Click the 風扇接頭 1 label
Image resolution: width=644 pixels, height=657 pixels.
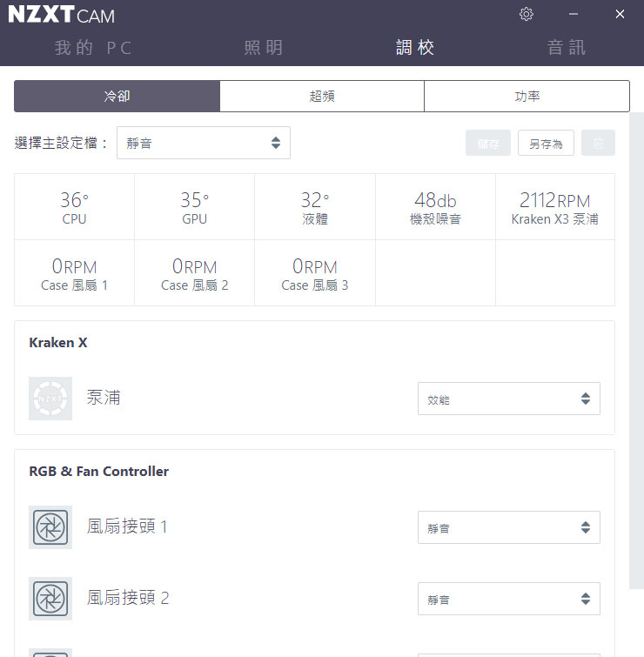point(127,526)
